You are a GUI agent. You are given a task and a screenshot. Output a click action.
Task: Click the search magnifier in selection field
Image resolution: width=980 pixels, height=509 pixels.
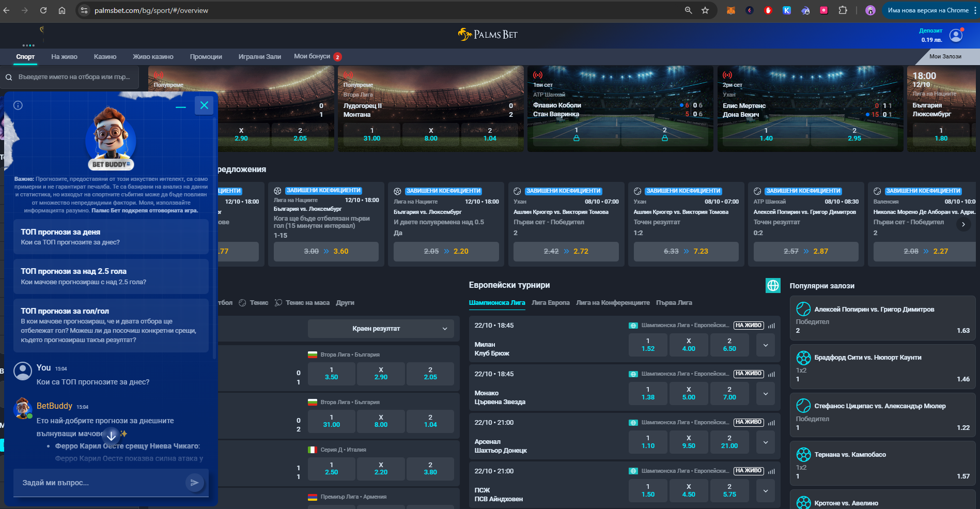coord(9,78)
